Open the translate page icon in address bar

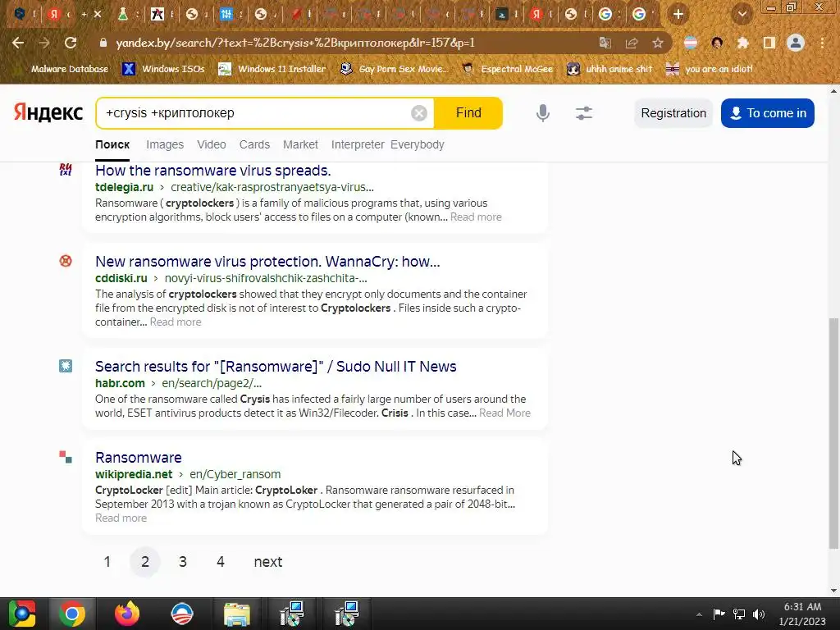tap(605, 43)
